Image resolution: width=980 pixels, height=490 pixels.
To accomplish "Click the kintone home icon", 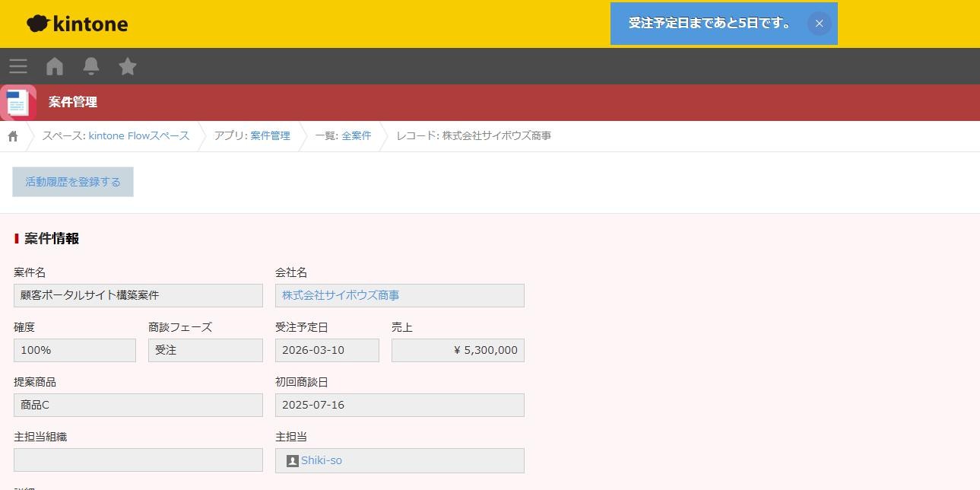I will point(54,65).
